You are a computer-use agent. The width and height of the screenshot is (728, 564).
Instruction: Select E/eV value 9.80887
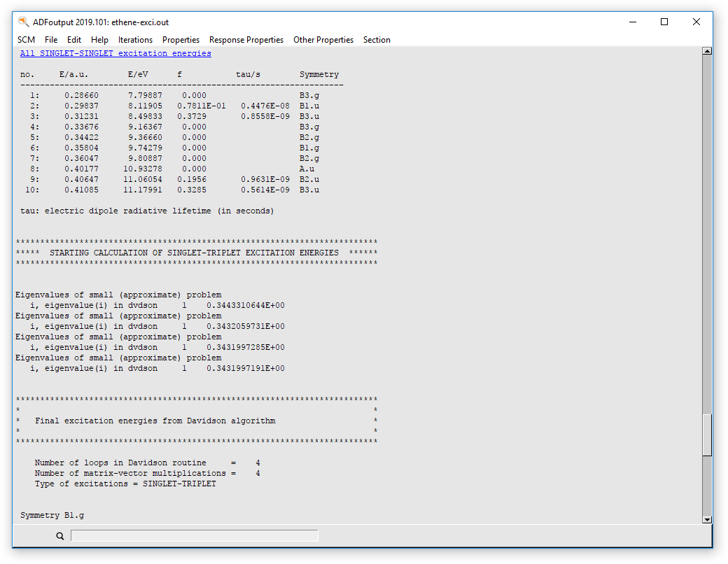click(x=146, y=158)
